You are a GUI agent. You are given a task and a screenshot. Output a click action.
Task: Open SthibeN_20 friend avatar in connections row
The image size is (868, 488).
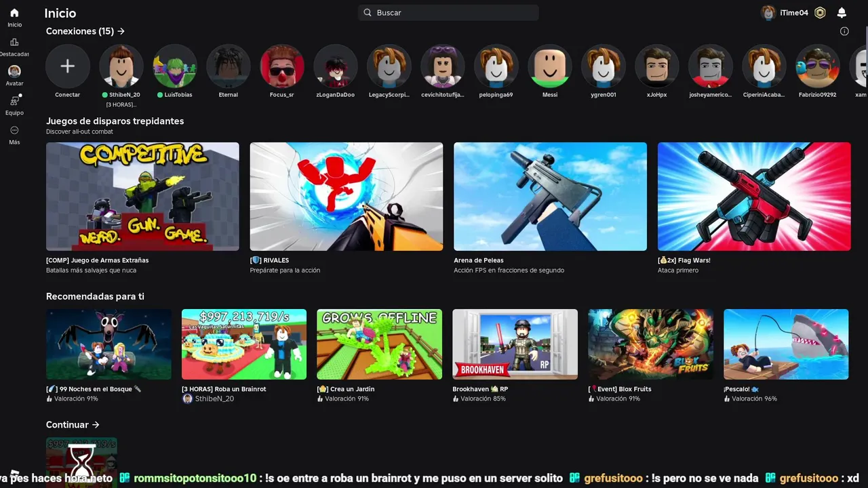click(x=121, y=66)
